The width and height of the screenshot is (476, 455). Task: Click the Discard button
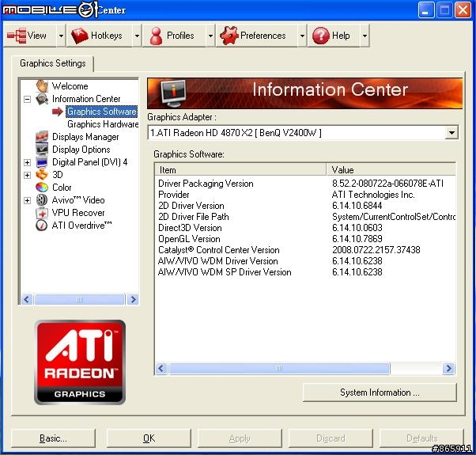click(331, 438)
